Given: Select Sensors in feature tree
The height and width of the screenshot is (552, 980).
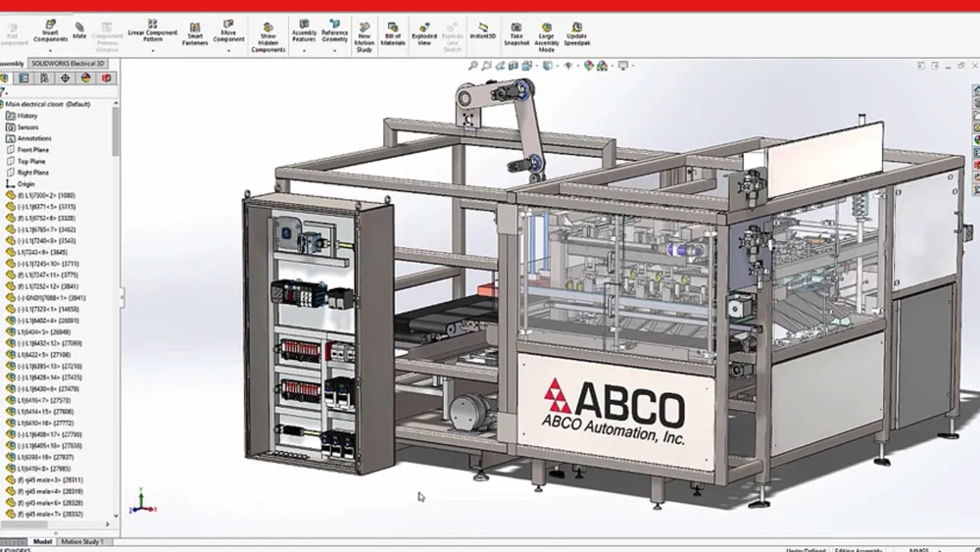Looking at the screenshot, I should click(x=23, y=126).
